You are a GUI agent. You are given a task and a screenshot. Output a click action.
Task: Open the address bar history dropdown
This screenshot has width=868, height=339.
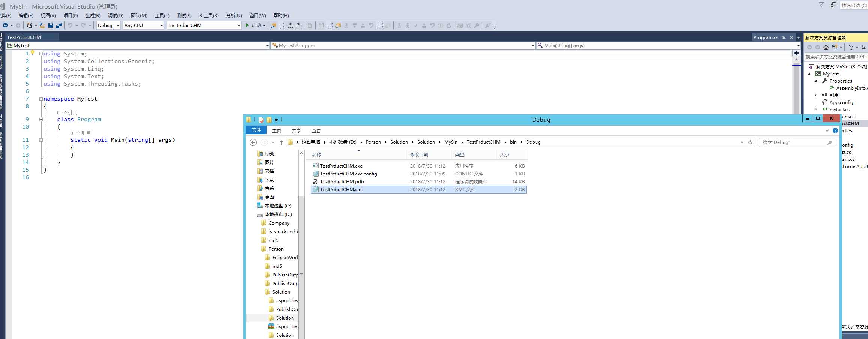742,142
